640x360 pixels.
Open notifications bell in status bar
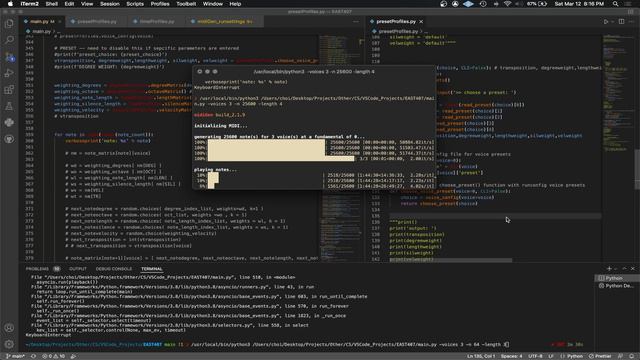632,356
